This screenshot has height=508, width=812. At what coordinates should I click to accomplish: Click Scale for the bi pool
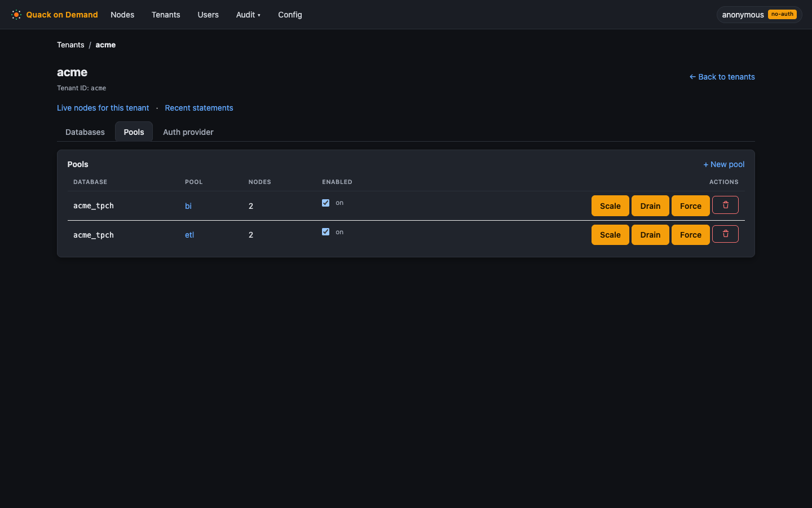[x=610, y=206]
